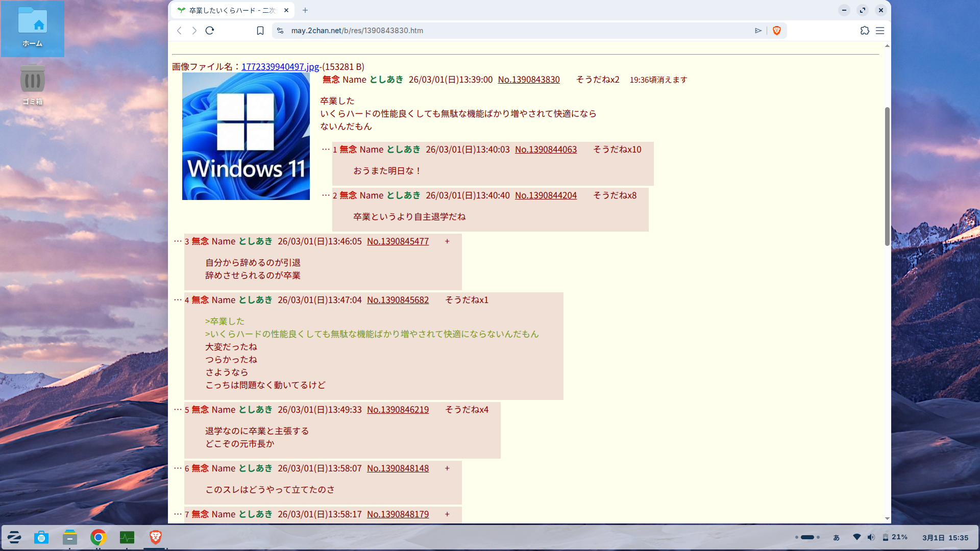
Task: Click the site settings icon in address bar
Action: coord(280,31)
